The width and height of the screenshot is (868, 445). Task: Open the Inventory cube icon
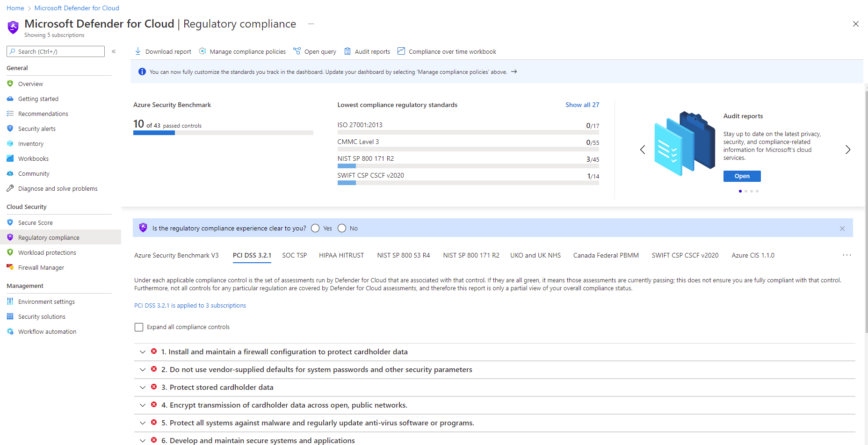10,144
